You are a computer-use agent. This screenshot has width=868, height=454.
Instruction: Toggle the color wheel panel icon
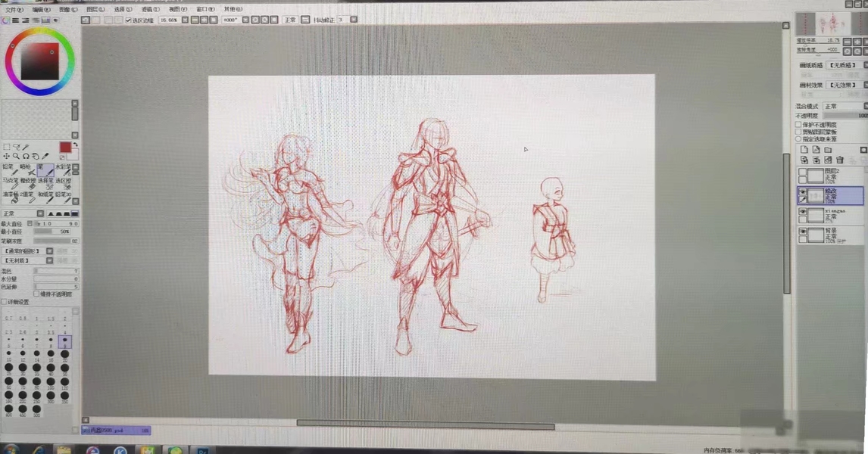click(5, 20)
